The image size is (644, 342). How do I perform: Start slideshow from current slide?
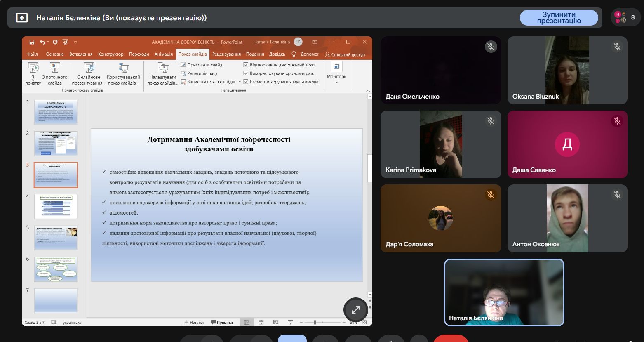coord(54,73)
